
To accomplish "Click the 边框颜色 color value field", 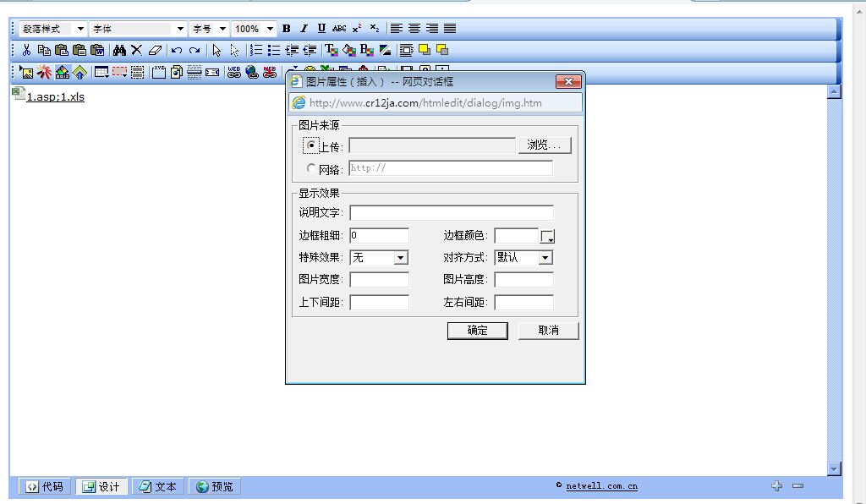I will (x=517, y=236).
